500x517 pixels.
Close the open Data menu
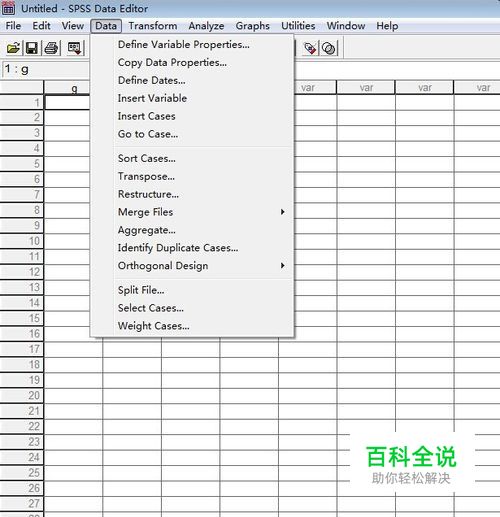106,26
